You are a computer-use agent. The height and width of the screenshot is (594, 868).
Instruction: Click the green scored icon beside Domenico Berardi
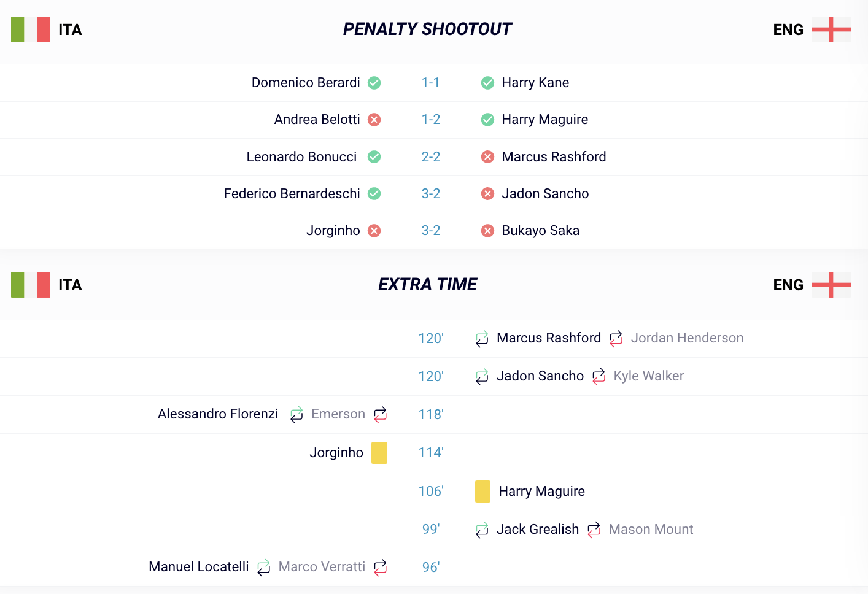point(374,83)
